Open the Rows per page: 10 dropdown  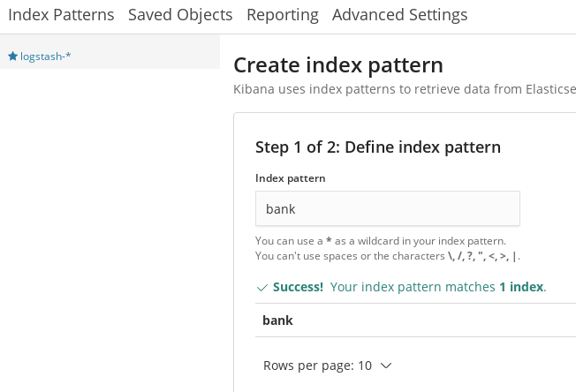[327, 366]
